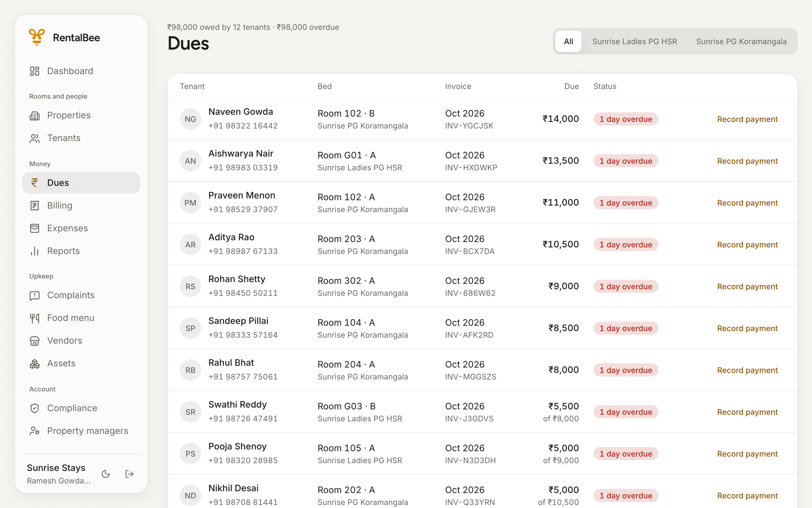The image size is (812, 508).
Task: Click the Expenses wallet icon
Action: (x=35, y=228)
